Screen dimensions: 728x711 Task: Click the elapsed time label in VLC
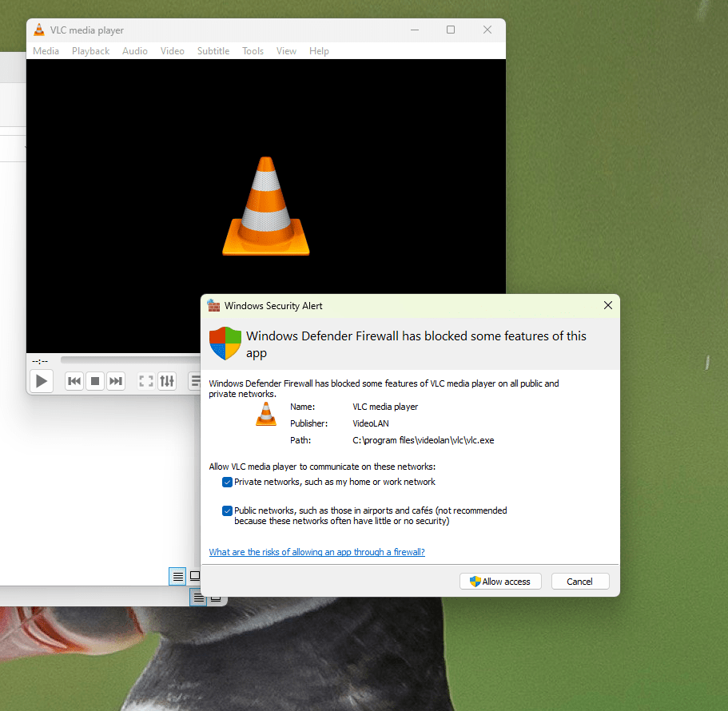(40, 361)
